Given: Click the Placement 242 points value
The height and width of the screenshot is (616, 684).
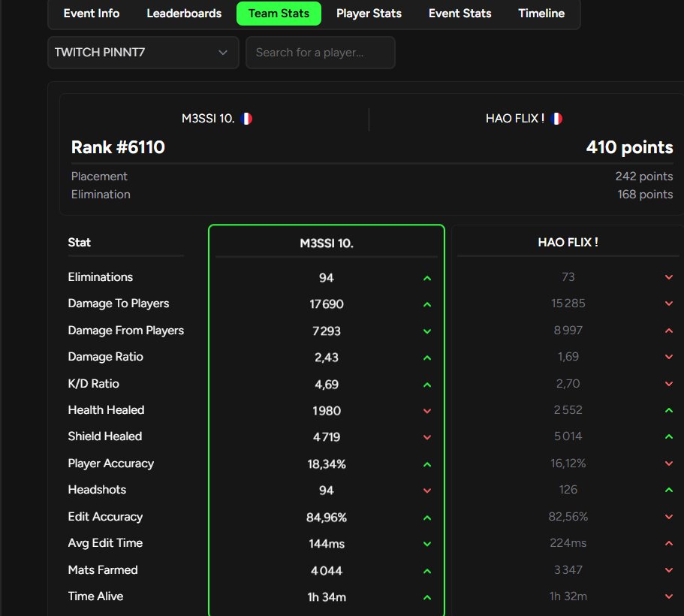Looking at the screenshot, I should pos(644,177).
